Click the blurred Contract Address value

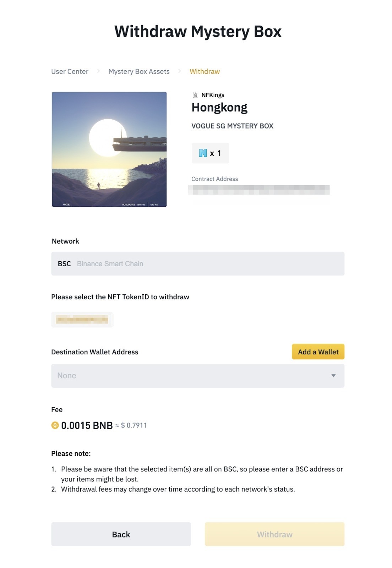[259, 190]
